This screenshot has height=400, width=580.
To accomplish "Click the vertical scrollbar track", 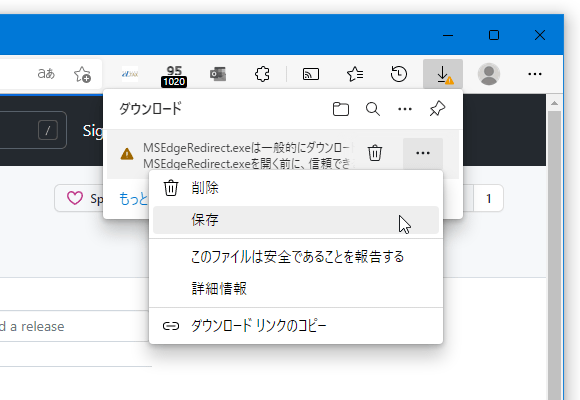I will pos(554,255).
